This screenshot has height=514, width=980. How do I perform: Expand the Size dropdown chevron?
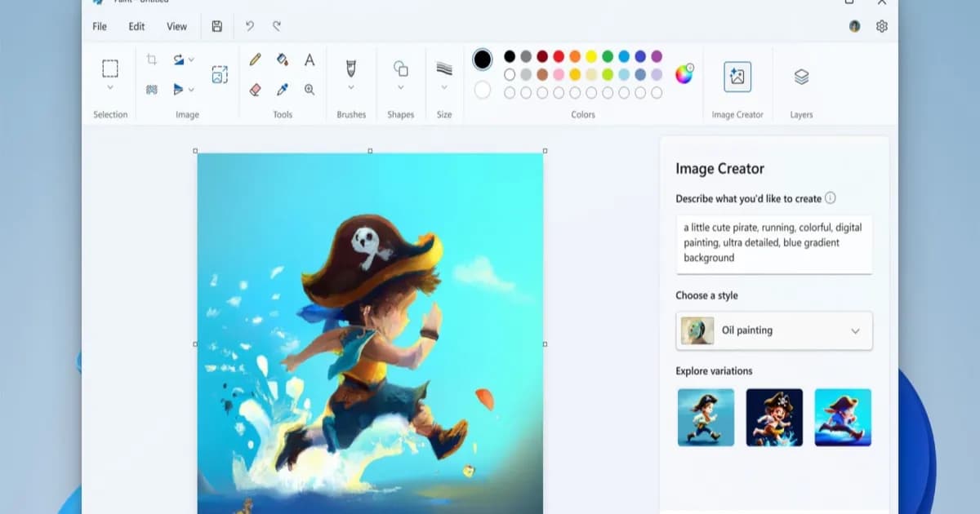pos(444,87)
